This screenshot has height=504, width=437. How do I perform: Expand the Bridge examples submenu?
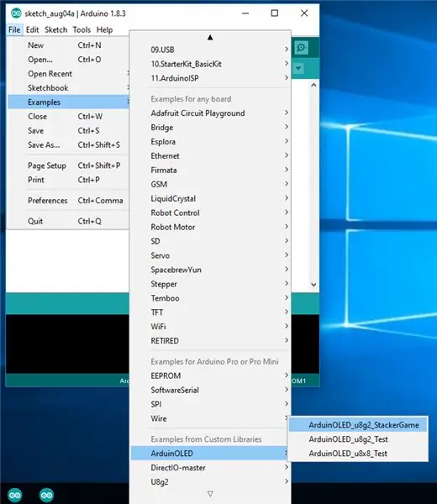coord(211,128)
